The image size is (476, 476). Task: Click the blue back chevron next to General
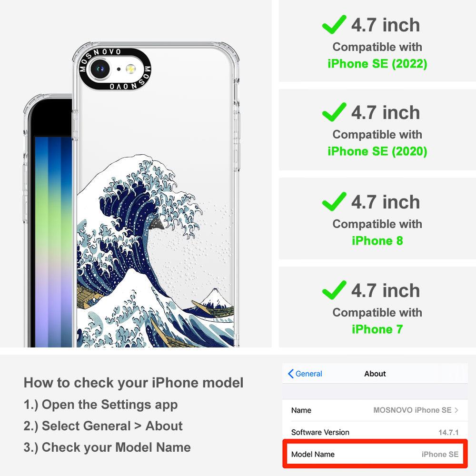coord(290,374)
